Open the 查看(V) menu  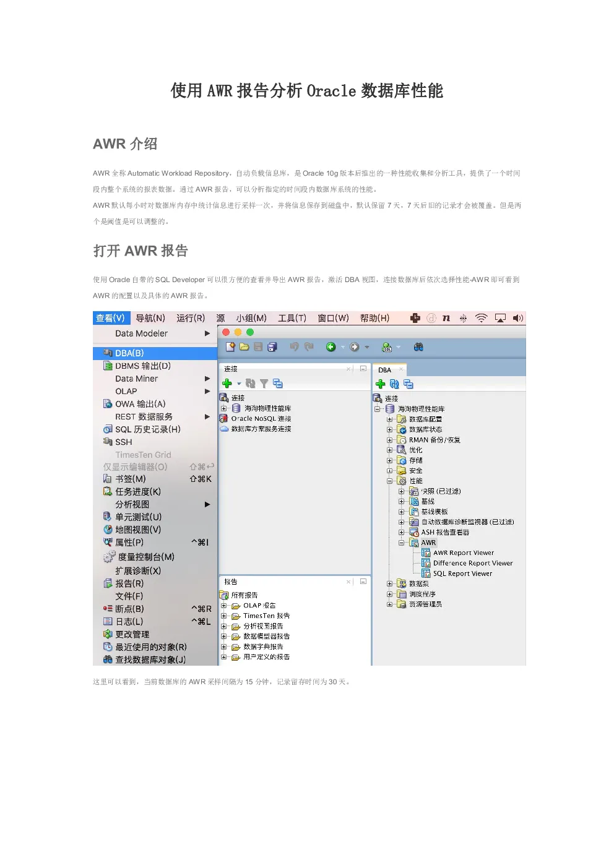110,318
